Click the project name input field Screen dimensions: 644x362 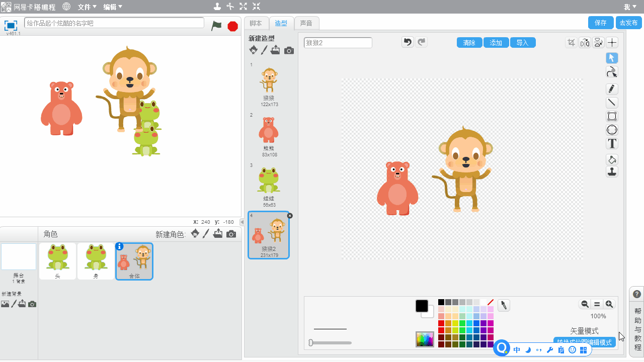click(x=114, y=23)
